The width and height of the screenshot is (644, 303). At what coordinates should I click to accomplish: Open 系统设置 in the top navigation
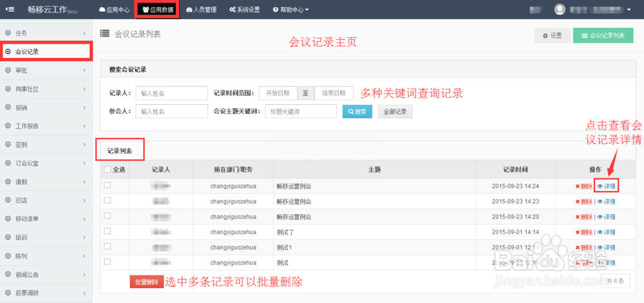245,10
